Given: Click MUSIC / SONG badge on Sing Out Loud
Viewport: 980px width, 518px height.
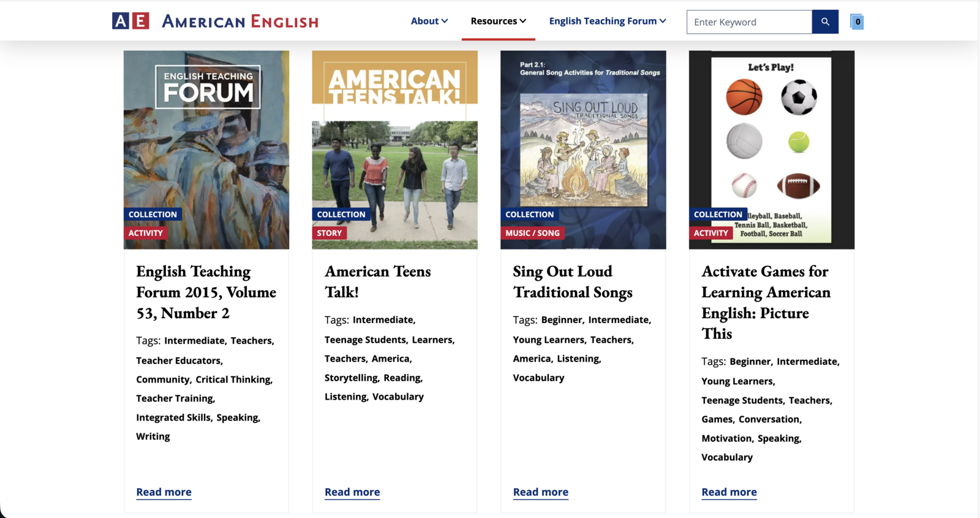Looking at the screenshot, I should pyautogui.click(x=532, y=233).
